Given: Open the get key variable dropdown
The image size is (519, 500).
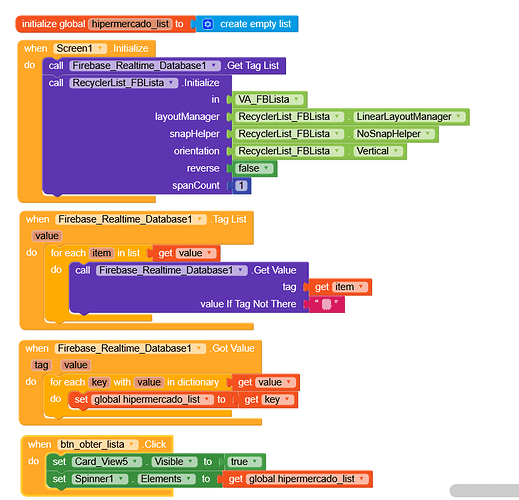Looking at the screenshot, I should tap(278, 400).
